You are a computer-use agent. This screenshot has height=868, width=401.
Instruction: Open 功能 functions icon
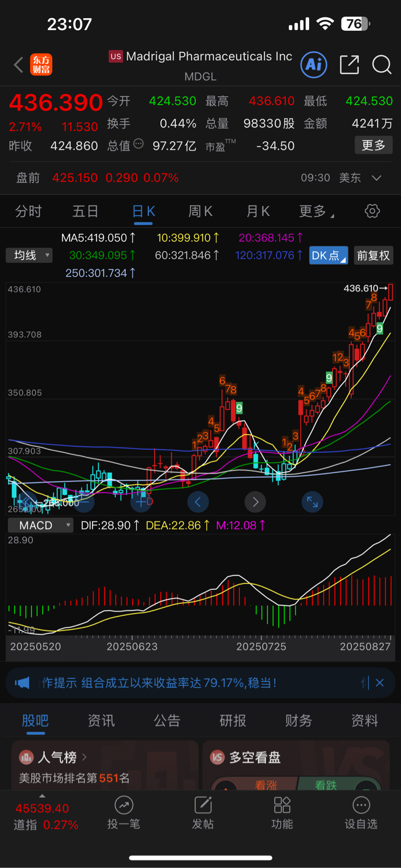282,813
